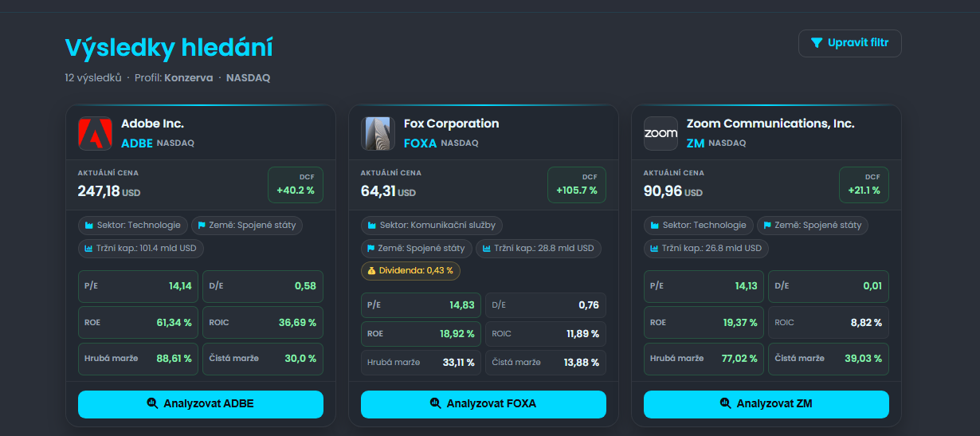Click the Výsledky hledání heading

click(x=169, y=48)
